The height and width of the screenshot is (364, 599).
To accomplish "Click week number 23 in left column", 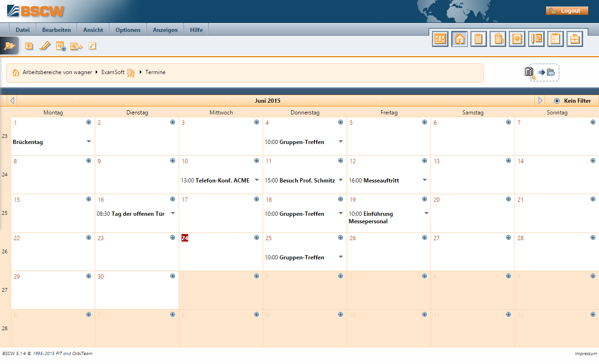I will click(5, 136).
